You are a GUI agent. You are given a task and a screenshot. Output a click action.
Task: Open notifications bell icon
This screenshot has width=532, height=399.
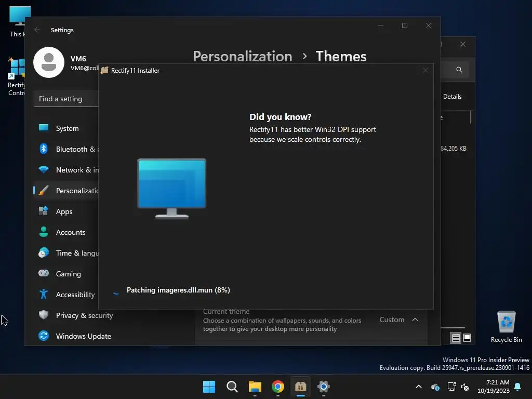pos(518,387)
